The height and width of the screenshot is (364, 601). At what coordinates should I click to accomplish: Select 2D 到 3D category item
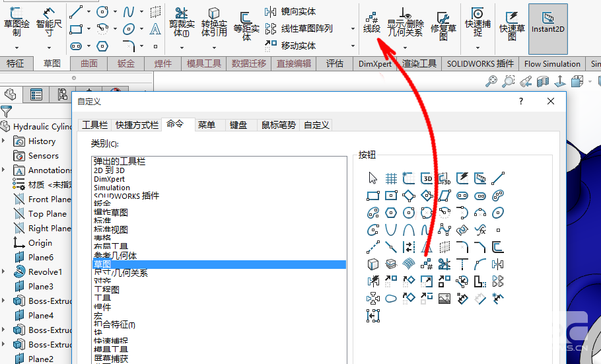coord(109,170)
